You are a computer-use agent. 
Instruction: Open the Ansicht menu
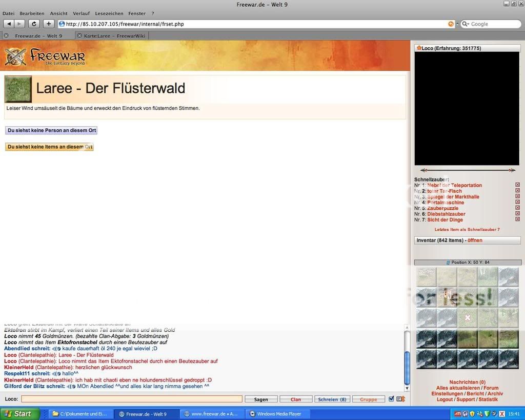click(x=58, y=13)
